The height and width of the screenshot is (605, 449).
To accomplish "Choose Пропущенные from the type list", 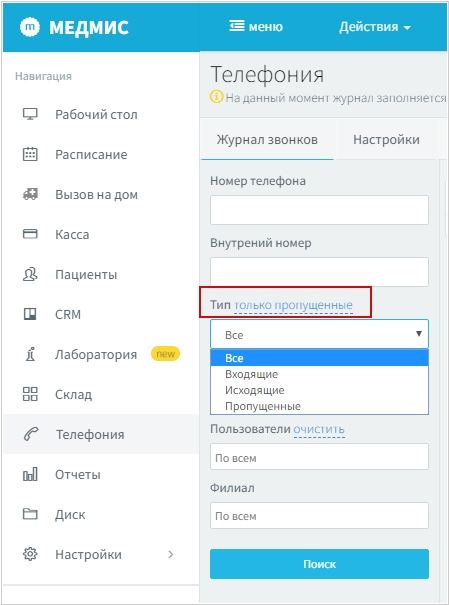I will [x=319, y=406].
